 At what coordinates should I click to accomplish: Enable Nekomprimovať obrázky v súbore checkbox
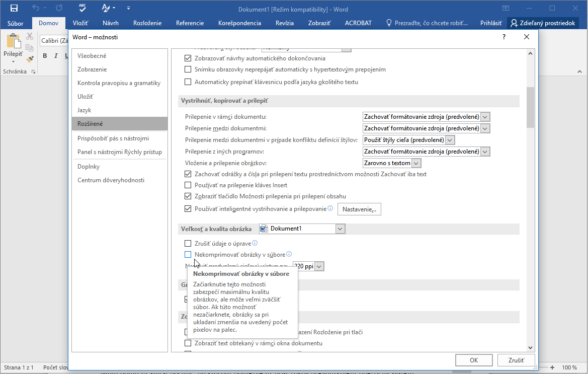pyautogui.click(x=188, y=255)
